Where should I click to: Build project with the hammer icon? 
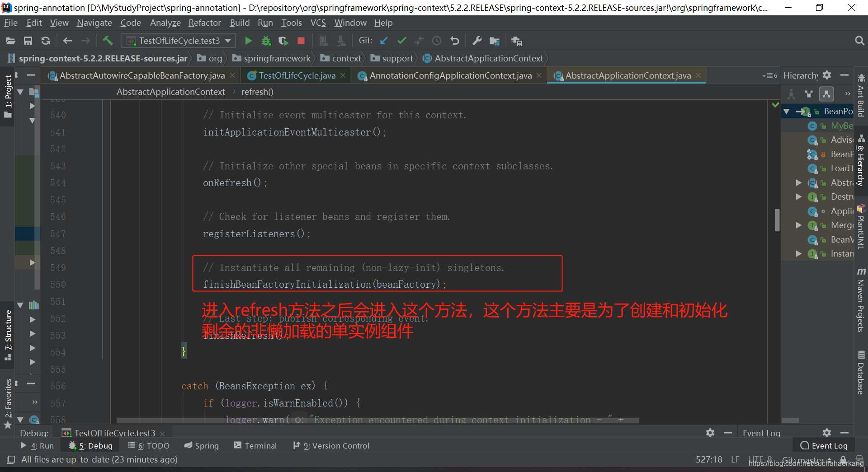click(x=108, y=41)
